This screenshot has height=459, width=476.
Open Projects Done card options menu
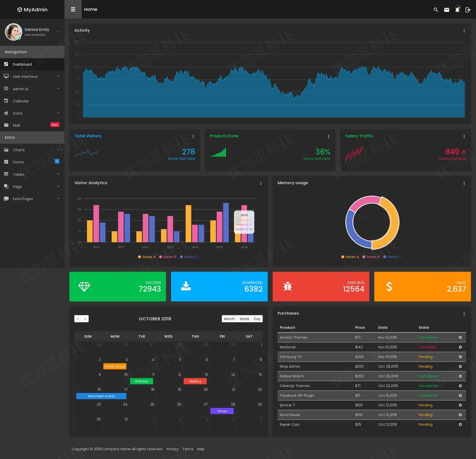point(328,137)
